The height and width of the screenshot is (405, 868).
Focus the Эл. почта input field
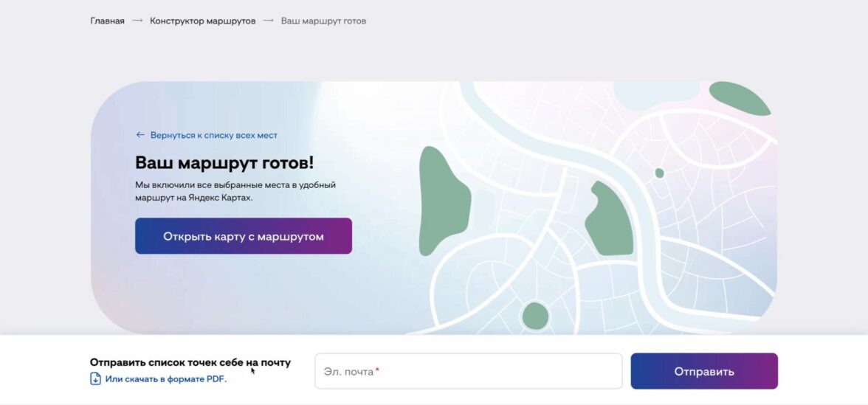[x=469, y=371]
